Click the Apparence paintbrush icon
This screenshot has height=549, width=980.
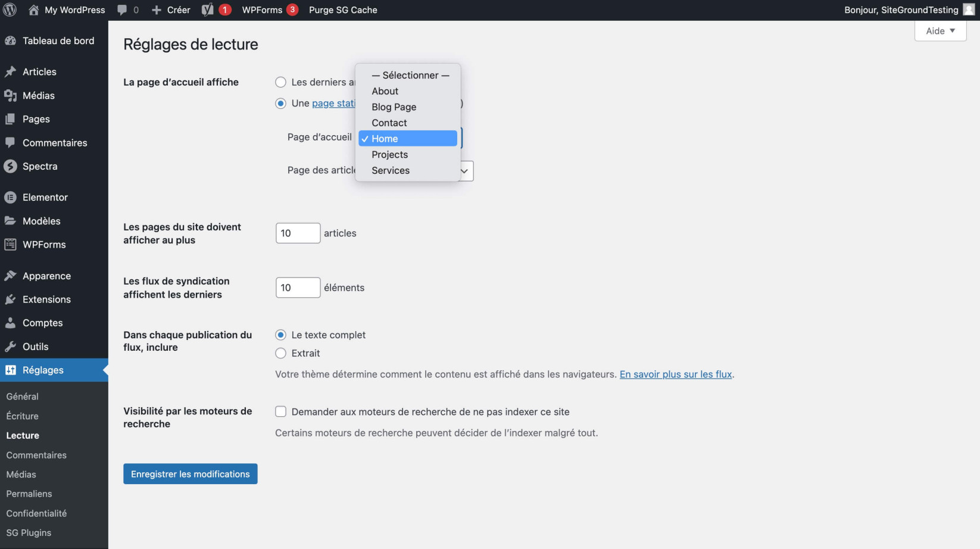pyautogui.click(x=10, y=276)
